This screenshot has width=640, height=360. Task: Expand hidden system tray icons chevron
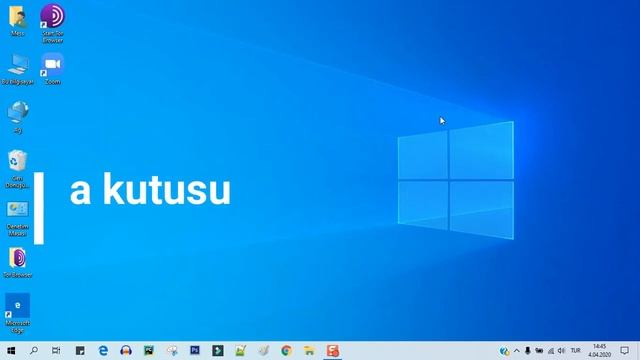coord(516,351)
